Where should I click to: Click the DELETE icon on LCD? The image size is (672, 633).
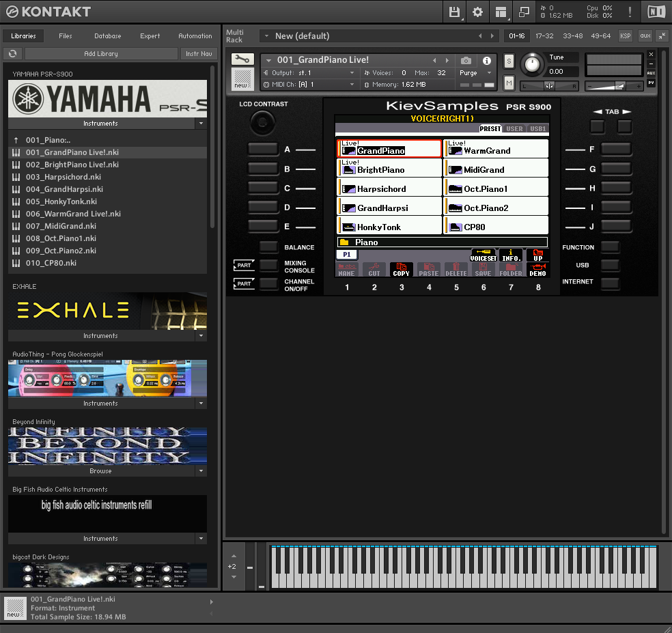(x=456, y=270)
